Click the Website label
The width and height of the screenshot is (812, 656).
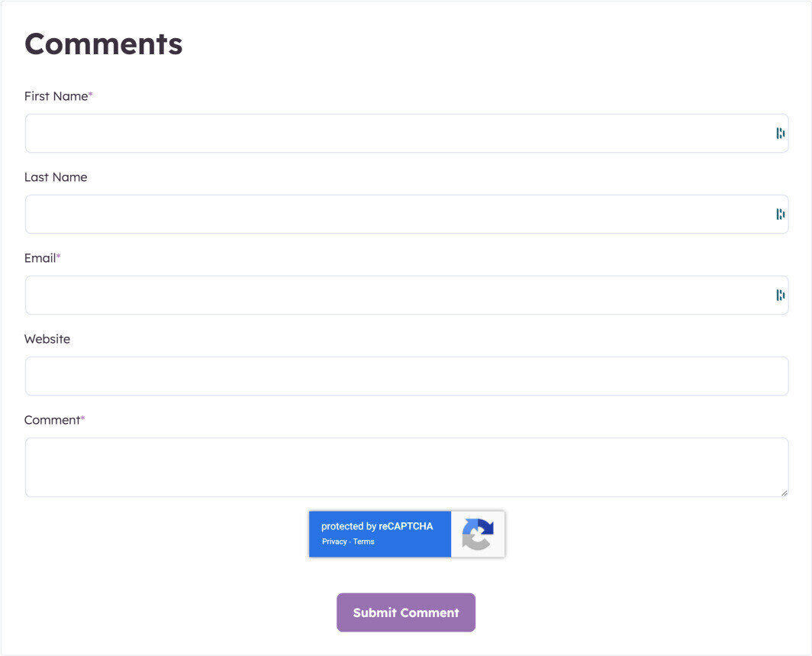tap(47, 339)
